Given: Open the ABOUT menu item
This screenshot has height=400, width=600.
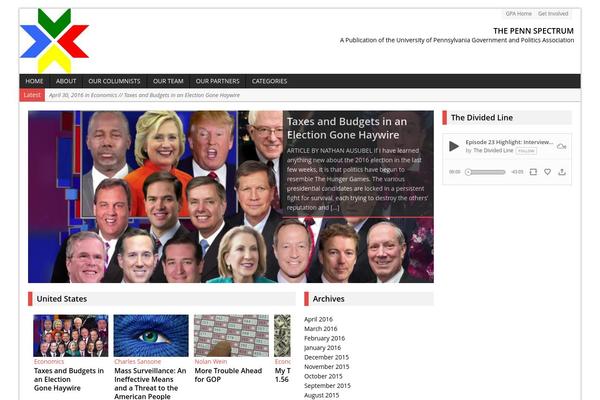Looking at the screenshot, I should 66,81.
